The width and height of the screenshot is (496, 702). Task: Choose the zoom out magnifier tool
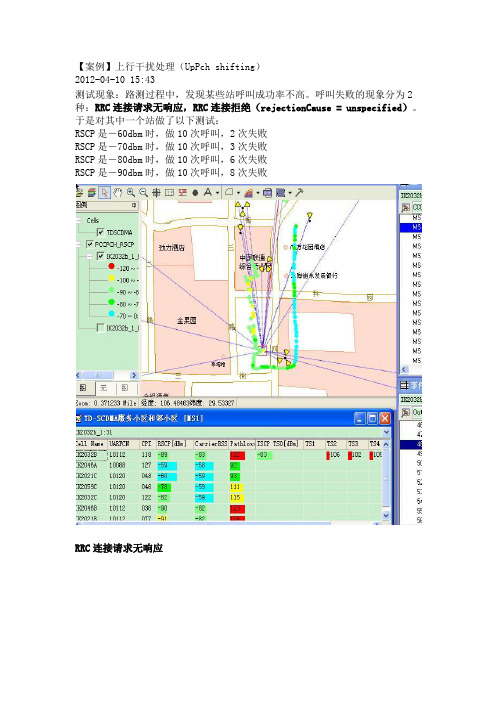[x=143, y=193]
